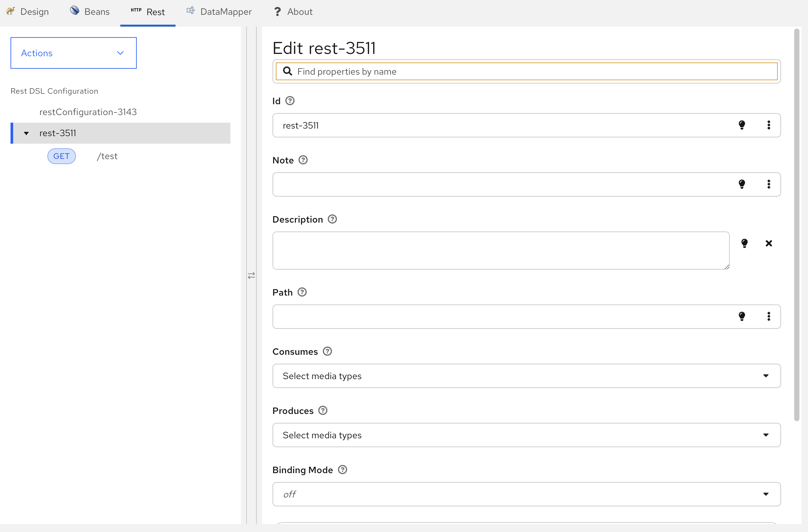This screenshot has height=532, width=808.
Task: Switch to the Beans tab
Action: pos(90,12)
